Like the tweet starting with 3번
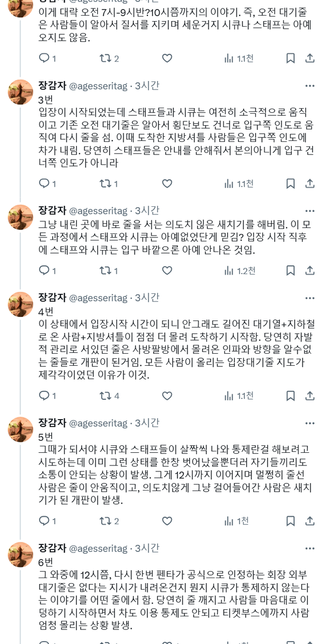The height and width of the screenshot is (644, 322). point(167,184)
